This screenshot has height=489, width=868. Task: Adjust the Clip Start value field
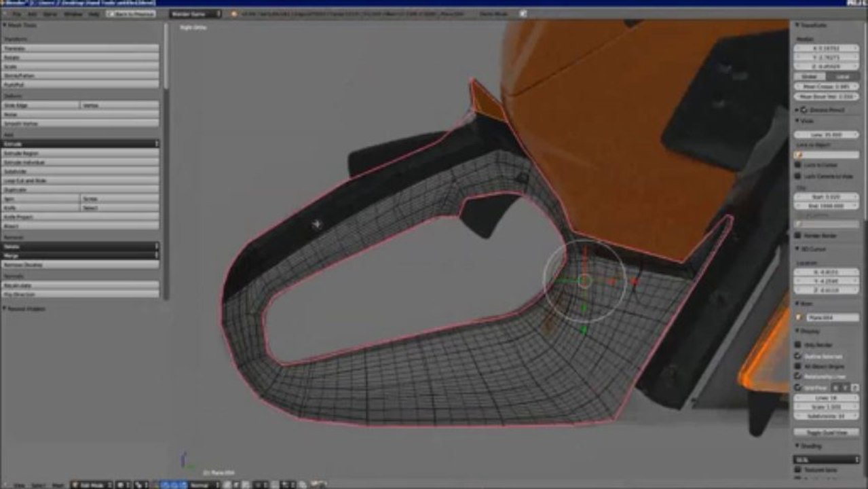[x=827, y=196]
